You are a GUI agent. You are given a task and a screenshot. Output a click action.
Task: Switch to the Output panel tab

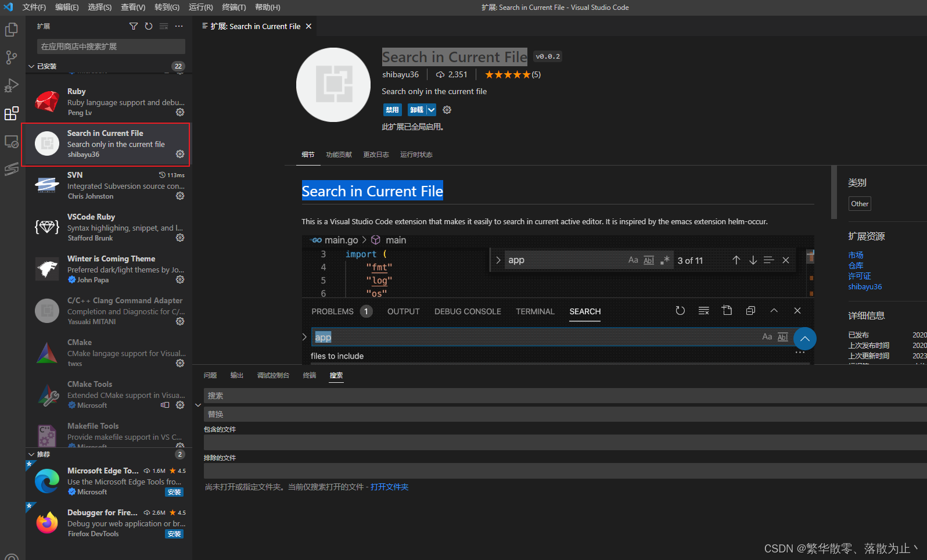(x=237, y=375)
